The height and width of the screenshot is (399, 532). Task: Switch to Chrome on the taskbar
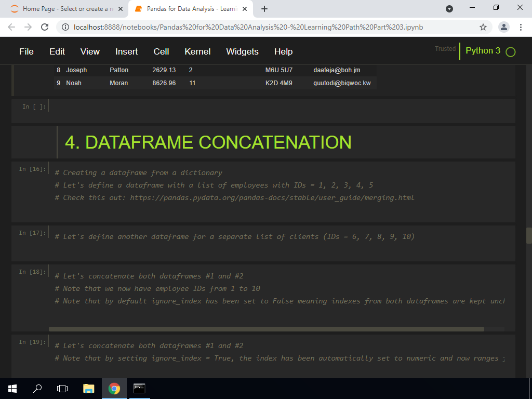[114, 389]
